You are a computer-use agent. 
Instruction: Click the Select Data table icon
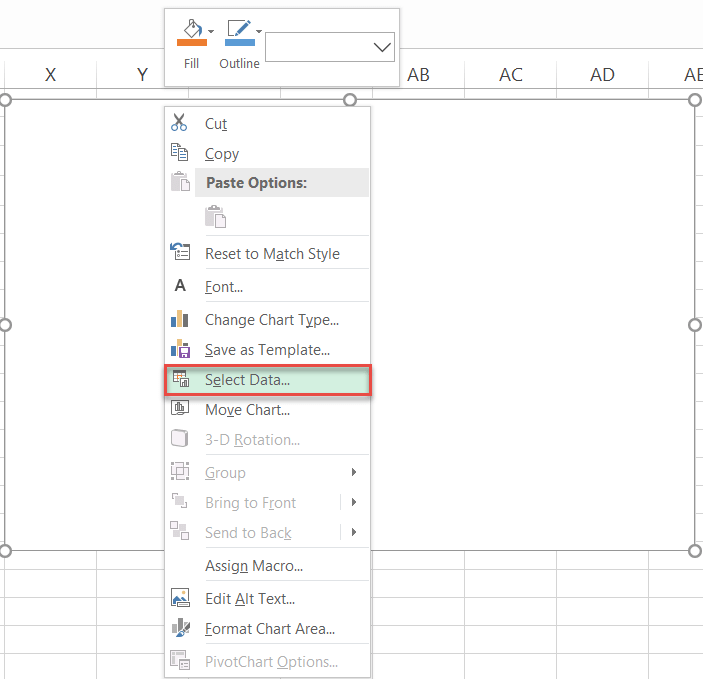coord(181,379)
